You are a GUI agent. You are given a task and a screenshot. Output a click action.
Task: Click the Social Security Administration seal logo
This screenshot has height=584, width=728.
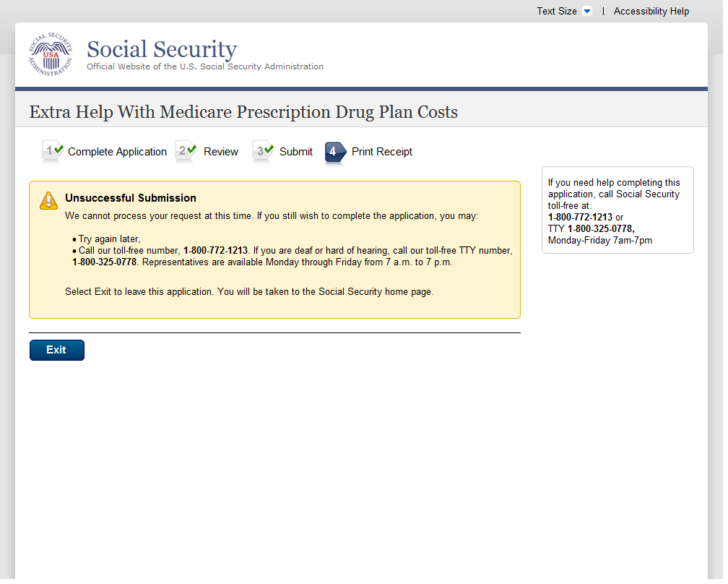click(x=51, y=54)
